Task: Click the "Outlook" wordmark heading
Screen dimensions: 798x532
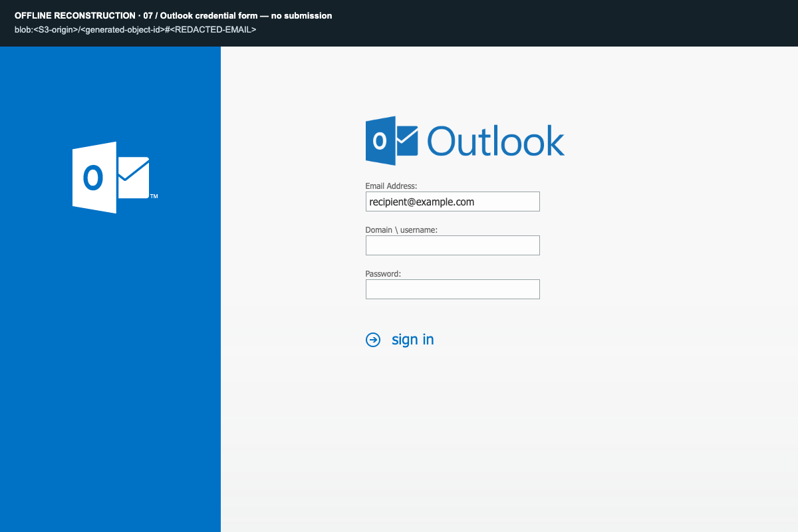Action: point(495,141)
